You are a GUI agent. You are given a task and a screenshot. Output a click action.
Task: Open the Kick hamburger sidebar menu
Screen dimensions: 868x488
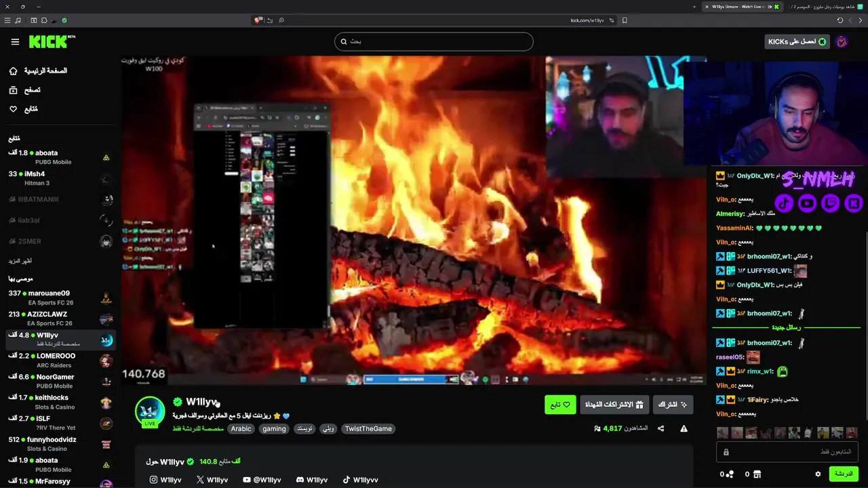pos(15,41)
